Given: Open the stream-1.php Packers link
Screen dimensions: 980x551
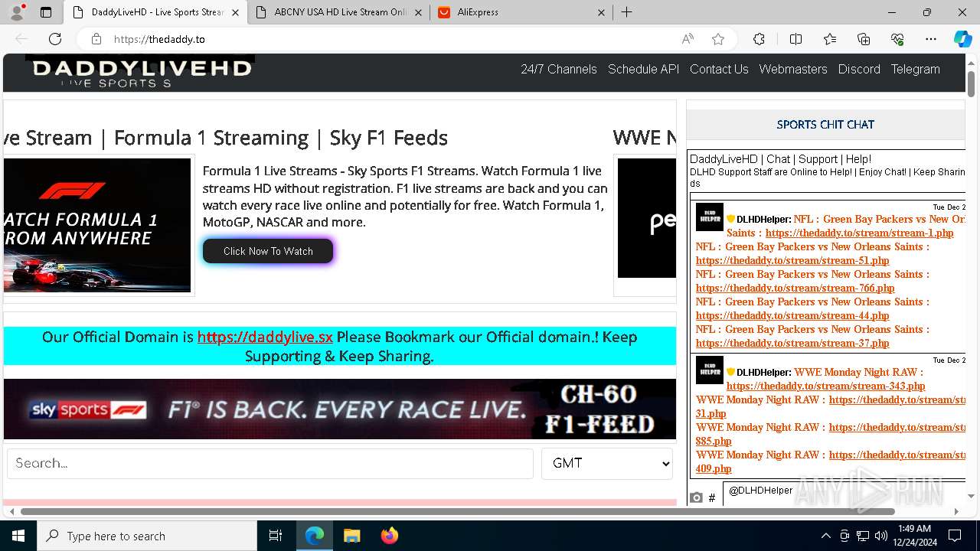Looking at the screenshot, I should click(860, 233).
